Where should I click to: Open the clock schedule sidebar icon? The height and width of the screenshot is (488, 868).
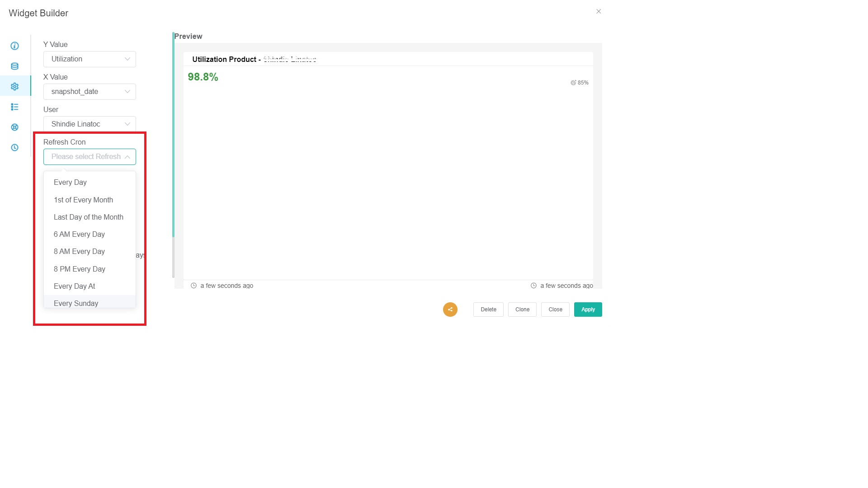tap(14, 148)
